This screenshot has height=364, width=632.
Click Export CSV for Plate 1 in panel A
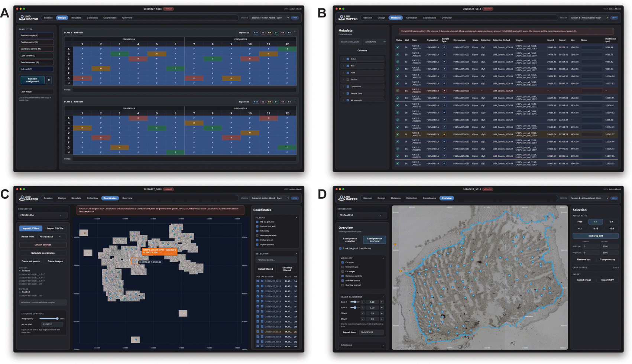(x=244, y=33)
